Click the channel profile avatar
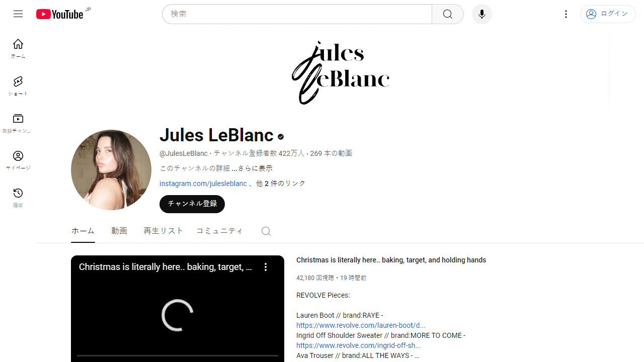Image resolution: width=644 pixels, height=362 pixels. [111, 170]
